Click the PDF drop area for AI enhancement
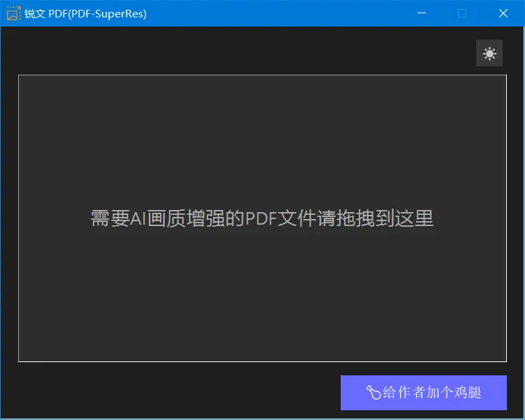The height and width of the screenshot is (420, 525). coord(262,218)
